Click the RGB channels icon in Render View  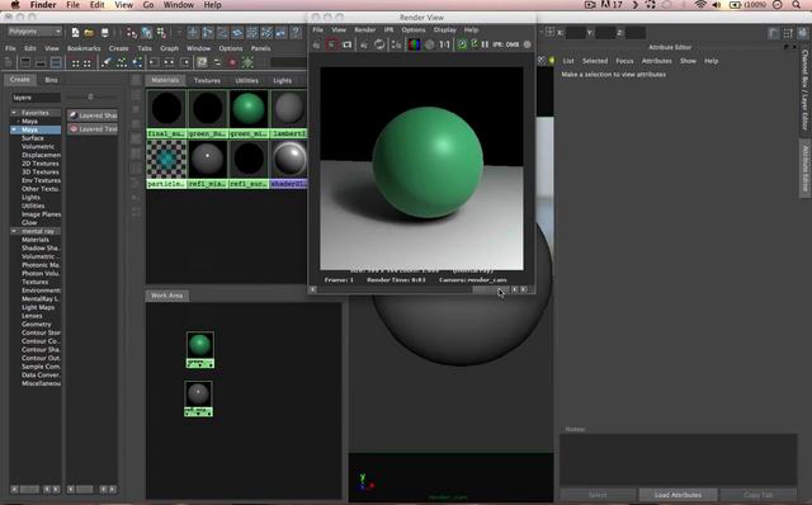(x=414, y=45)
